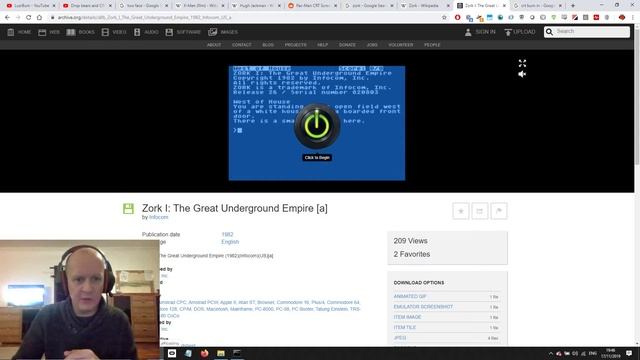The image size is (640, 360).
Task: Switch to the Zork - Wikipedia tab
Action: pyautogui.click(x=423, y=6)
